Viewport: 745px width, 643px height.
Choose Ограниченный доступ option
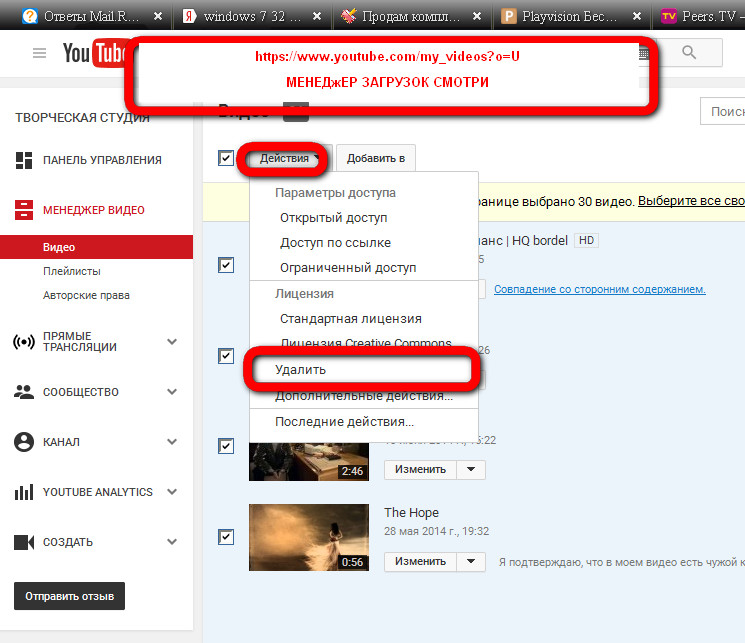pyautogui.click(x=364, y=268)
